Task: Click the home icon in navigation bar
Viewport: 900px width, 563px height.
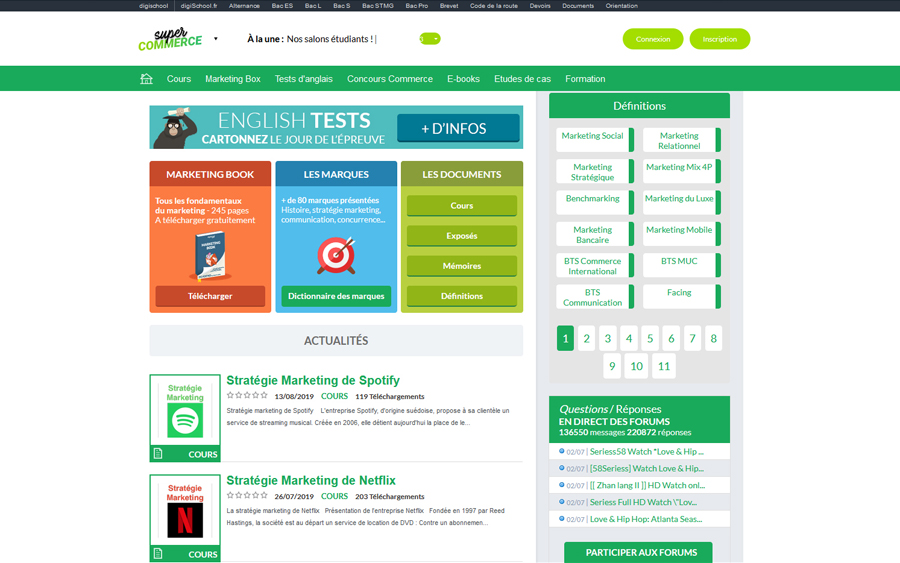Action: point(146,79)
